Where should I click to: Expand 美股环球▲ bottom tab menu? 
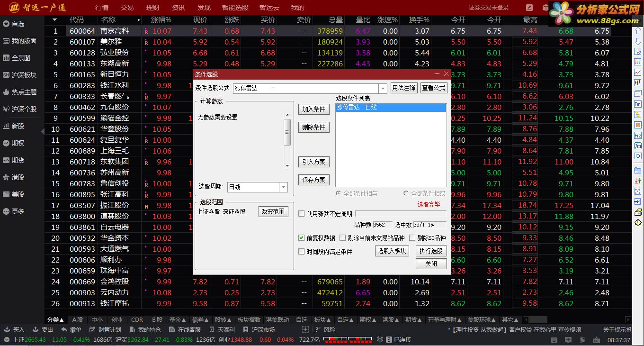482,320
